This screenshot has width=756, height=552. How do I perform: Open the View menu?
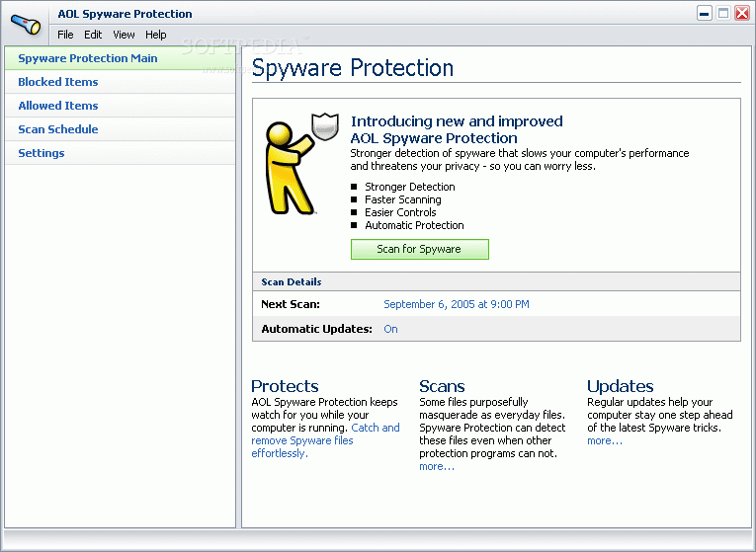[x=124, y=35]
